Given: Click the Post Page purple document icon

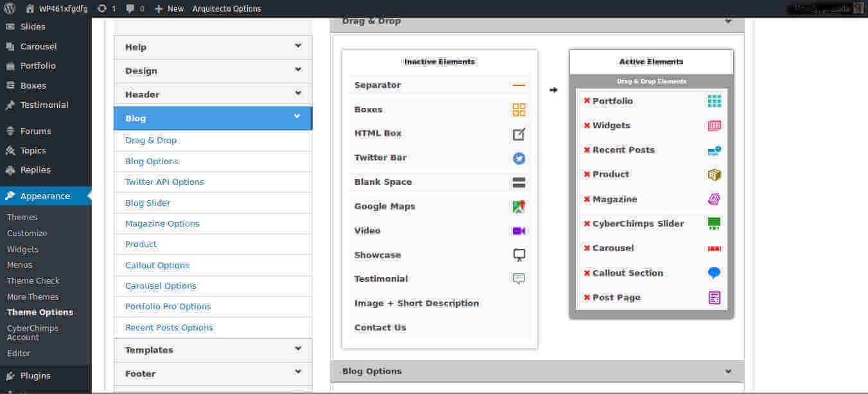Looking at the screenshot, I should coord(714,298).
